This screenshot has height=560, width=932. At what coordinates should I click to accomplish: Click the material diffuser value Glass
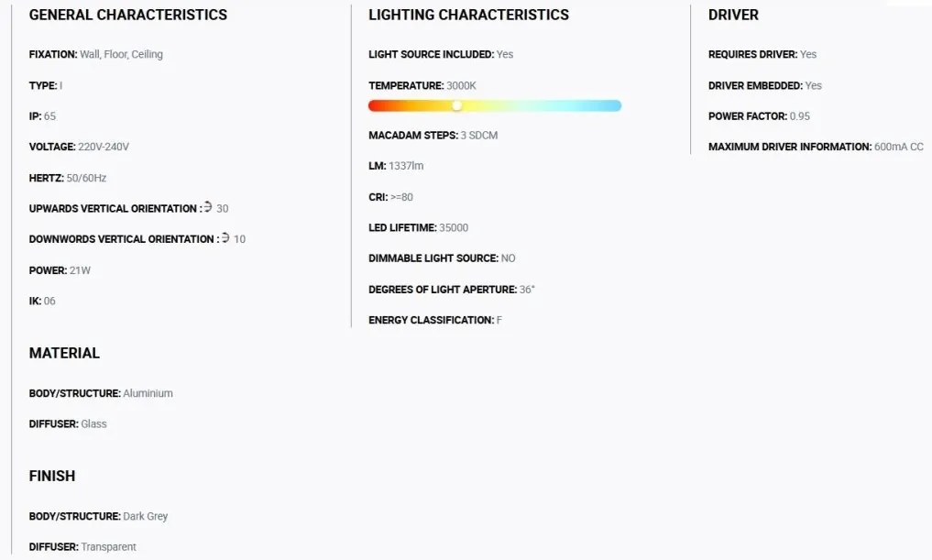click(93, 423)
